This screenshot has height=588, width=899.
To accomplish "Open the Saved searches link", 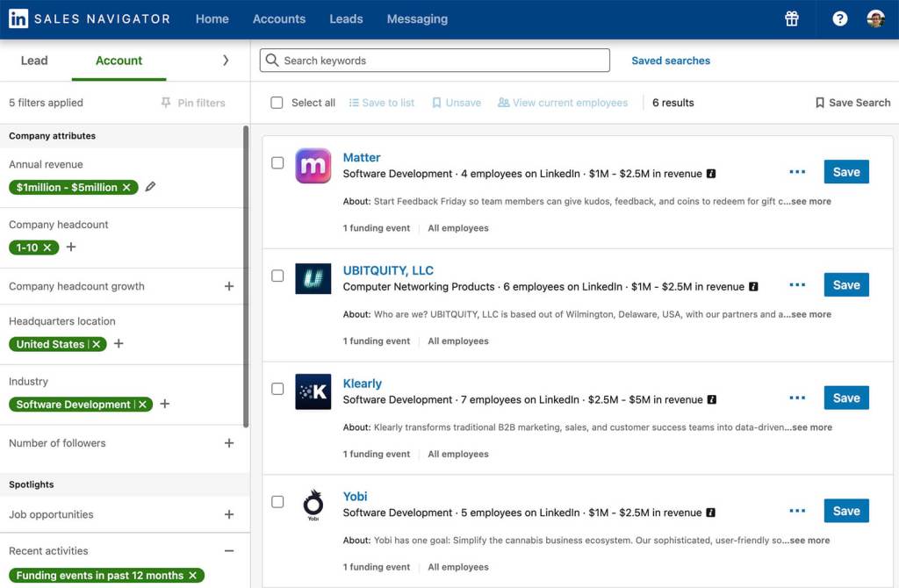I will (671, 61).
